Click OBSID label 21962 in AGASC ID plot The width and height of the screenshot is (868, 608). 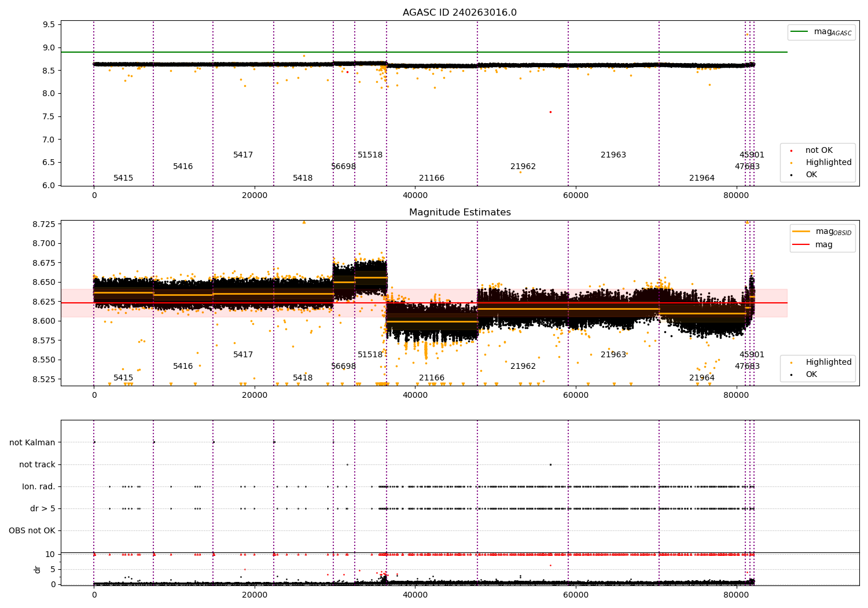point(523,166)
